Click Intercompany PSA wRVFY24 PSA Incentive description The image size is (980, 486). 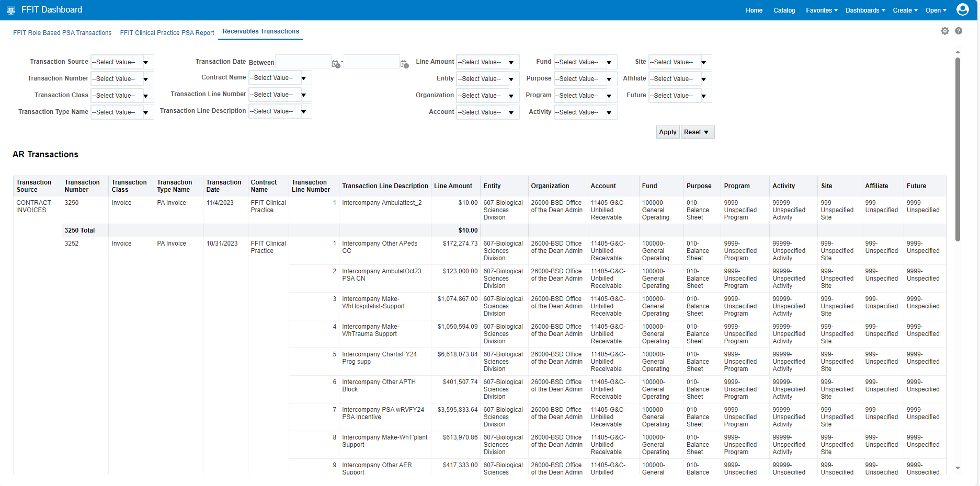[x=383, y=413]
